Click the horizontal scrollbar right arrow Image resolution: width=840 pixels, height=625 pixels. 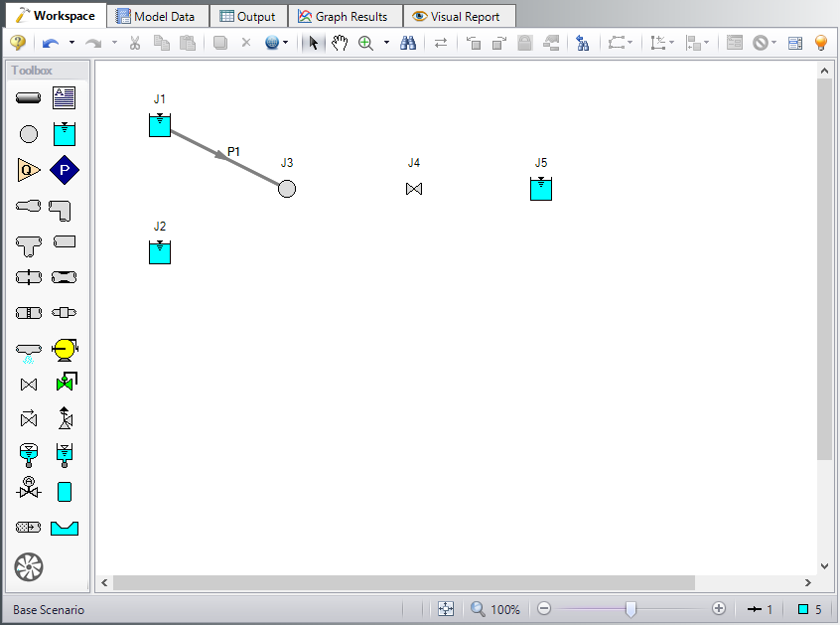pos(808,582)
